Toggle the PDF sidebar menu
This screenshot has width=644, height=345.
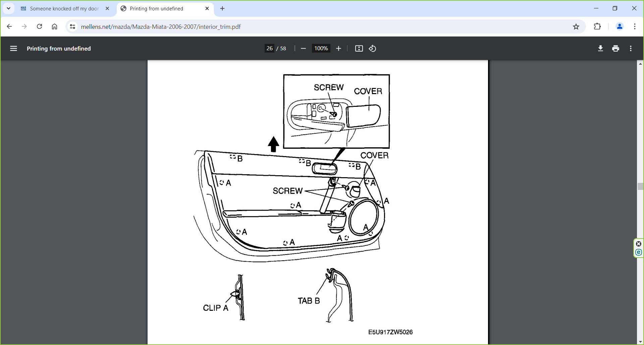point(13,49)
